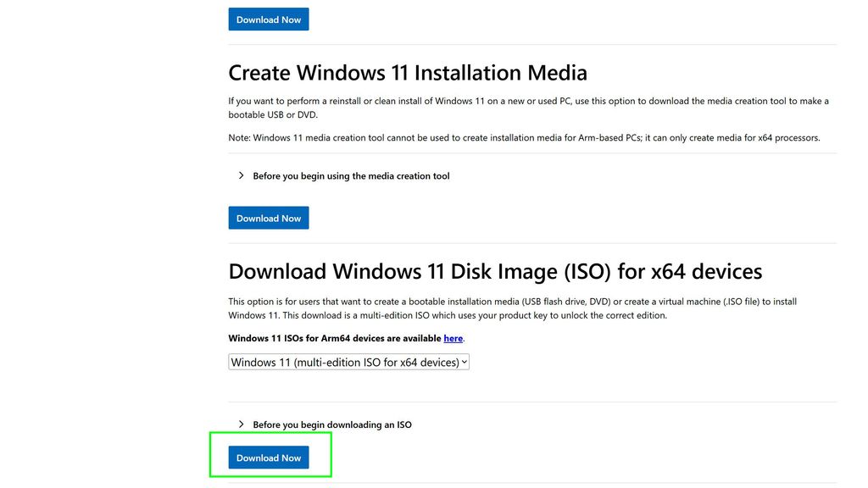Screen dimensions: 868x488
Task: Click the chevron beside the media creation section
Action: pyautogui.click(x=241, y=175)
